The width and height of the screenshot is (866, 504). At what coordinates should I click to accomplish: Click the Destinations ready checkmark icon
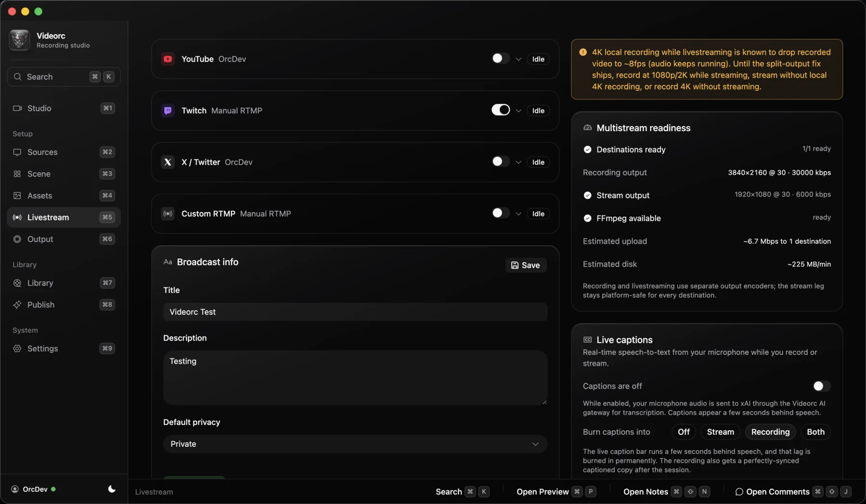pyautogui.click(x=587, y=150)
